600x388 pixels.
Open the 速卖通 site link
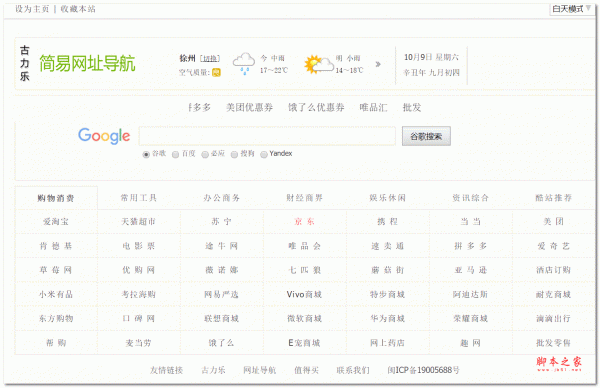coord(387,246)
